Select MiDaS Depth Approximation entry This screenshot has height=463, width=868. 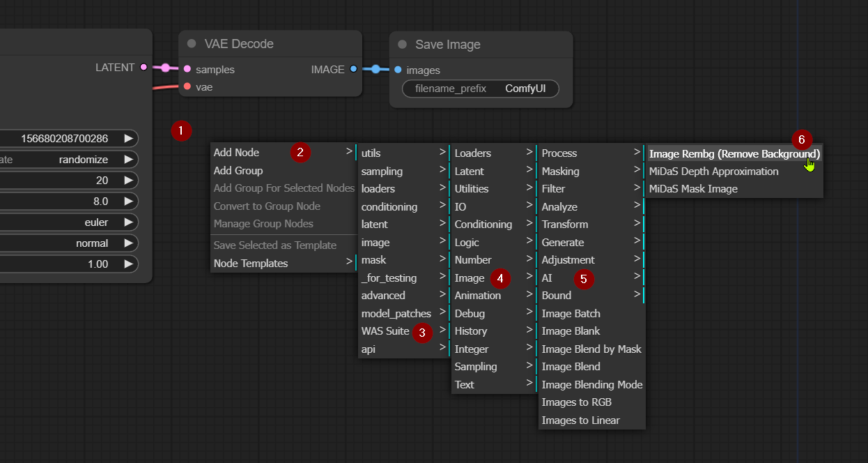coord(713,171)
